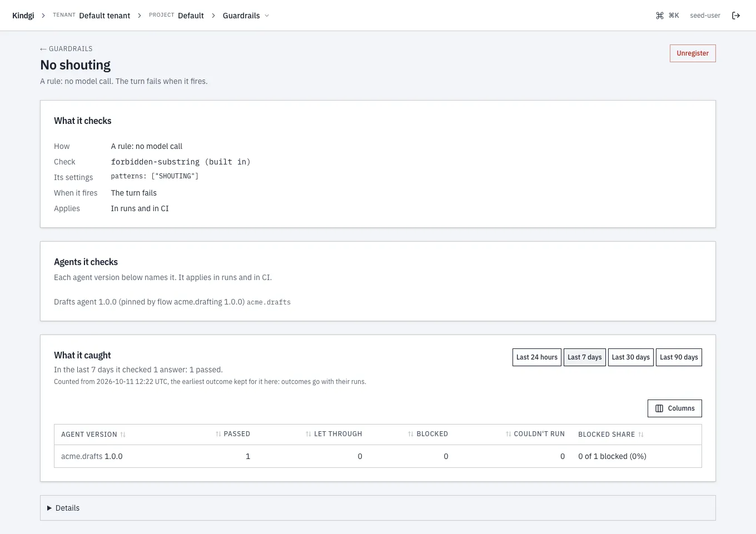Click the 'No shouting' page title

[76, 65]
